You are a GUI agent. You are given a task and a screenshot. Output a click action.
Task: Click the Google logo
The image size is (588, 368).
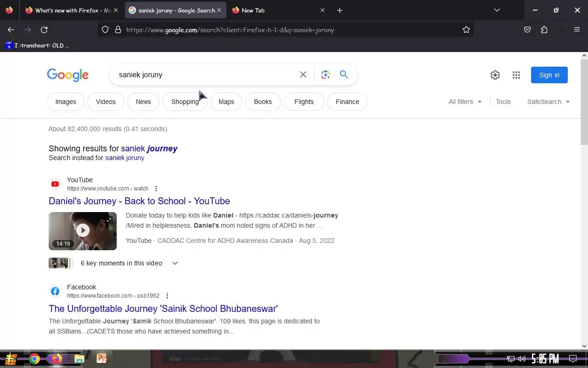(x=68, y=75)
